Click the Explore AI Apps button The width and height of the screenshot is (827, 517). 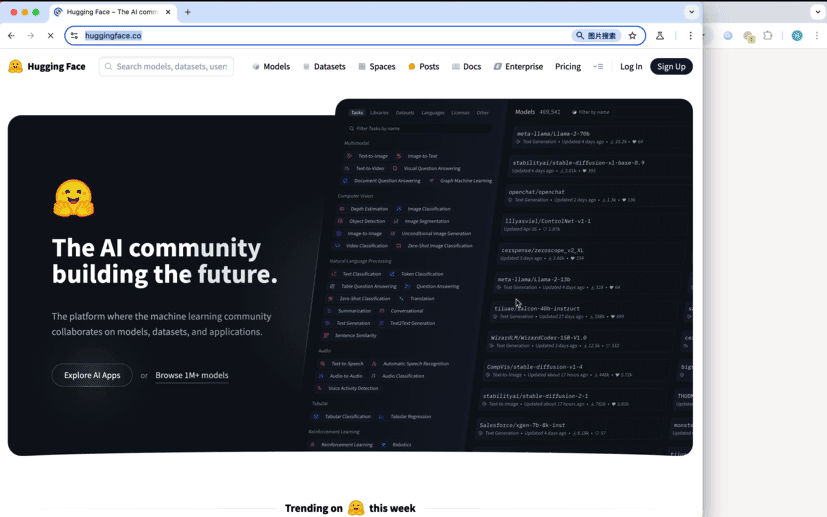[x=92, y=375]
